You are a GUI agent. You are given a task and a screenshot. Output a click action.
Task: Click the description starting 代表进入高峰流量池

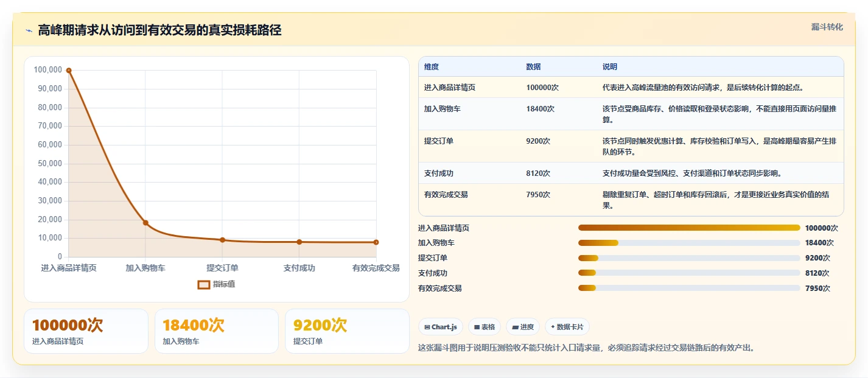click(x=703, y=88)
